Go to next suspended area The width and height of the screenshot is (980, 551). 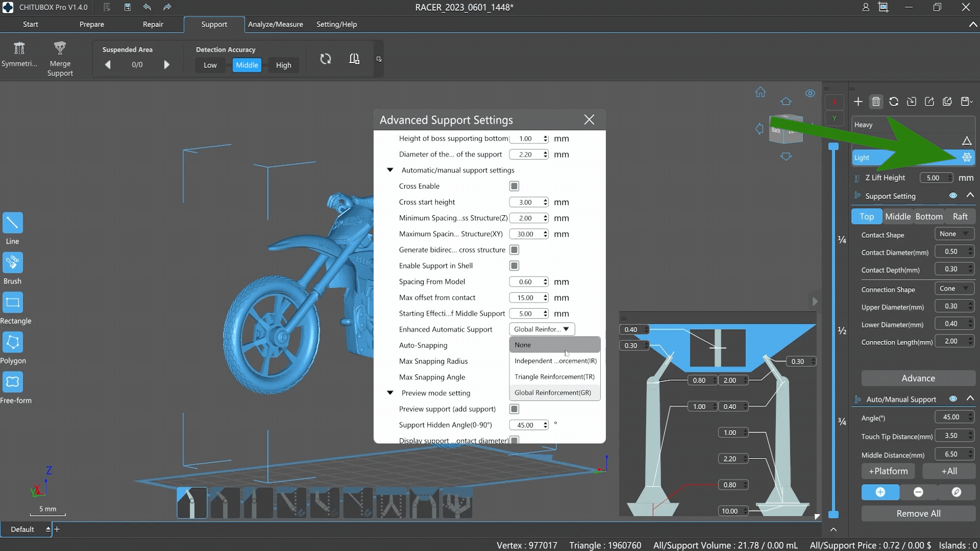[166, 65]
